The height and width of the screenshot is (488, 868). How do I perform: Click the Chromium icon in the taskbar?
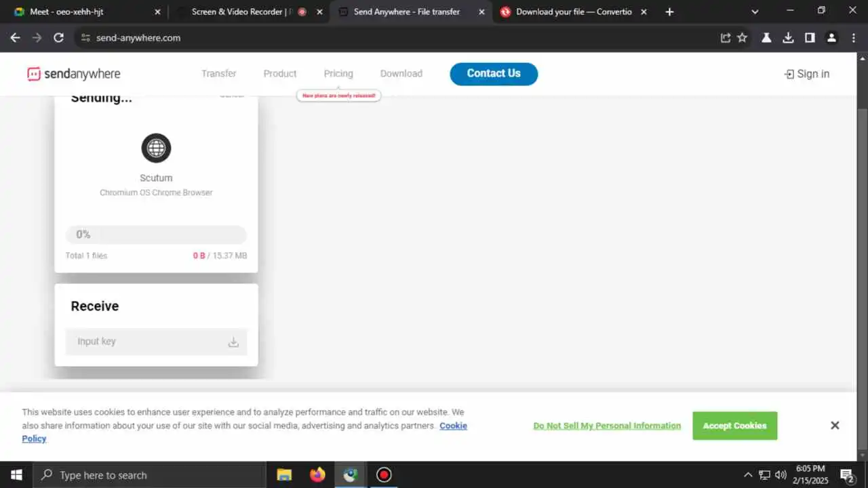tap(350, 475)
